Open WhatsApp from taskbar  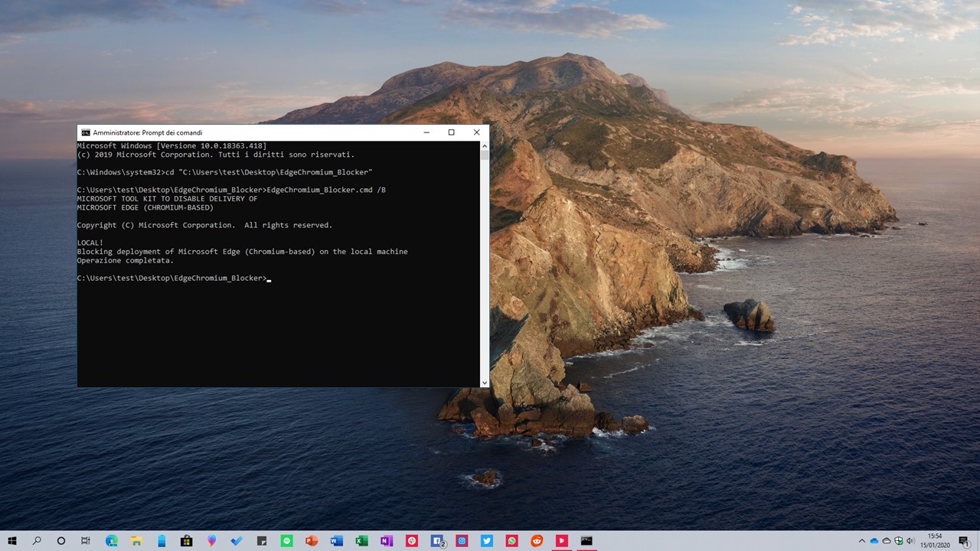[511, 540]
